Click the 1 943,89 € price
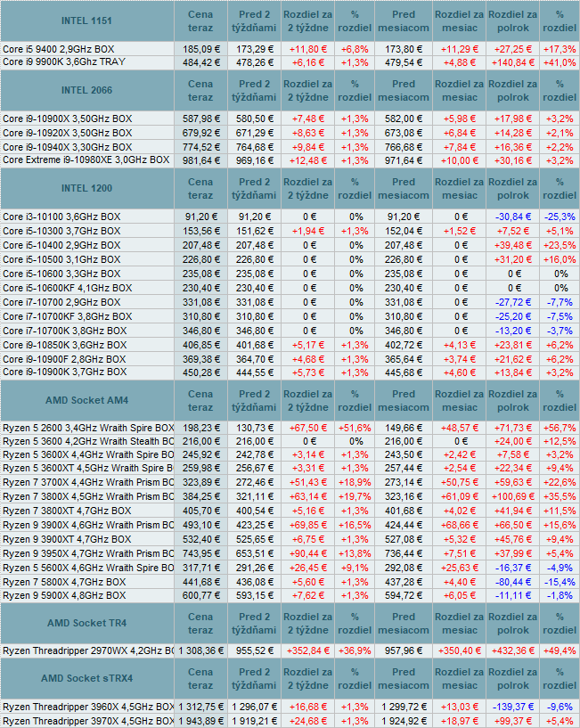Screen dimensions: 580x728 pyautogui.click(x=201, y=722)
